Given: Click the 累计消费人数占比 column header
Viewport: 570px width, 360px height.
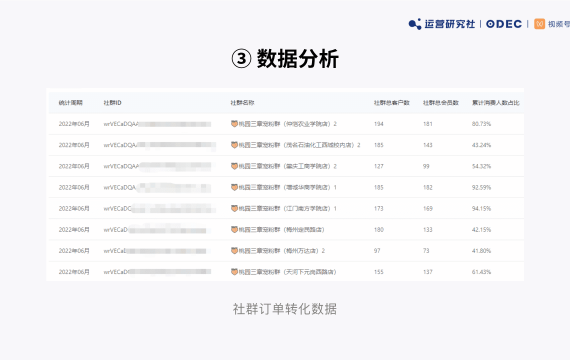Looking at the screenshot, I should click(x=495, y=103).
